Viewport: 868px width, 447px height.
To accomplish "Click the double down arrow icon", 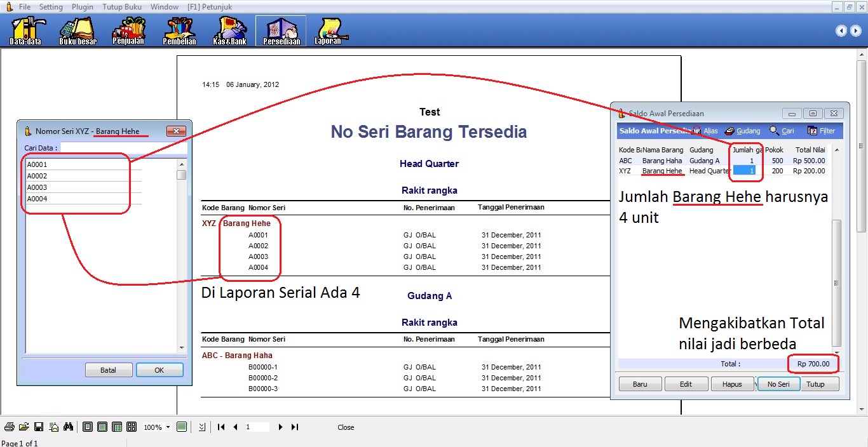I will click(x=202, y=427).
